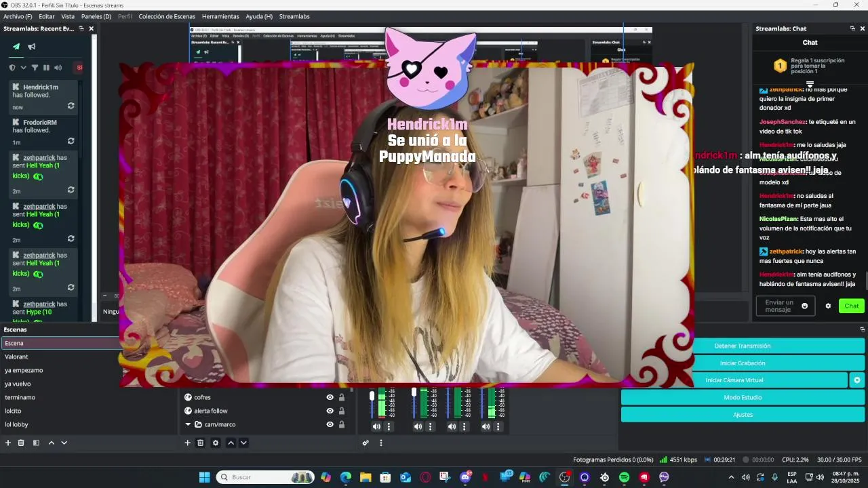This screenshot has width=868, height=488.
Task: Click Iniciar Cámara Virtual button
Action: click(x=734, y=380)
